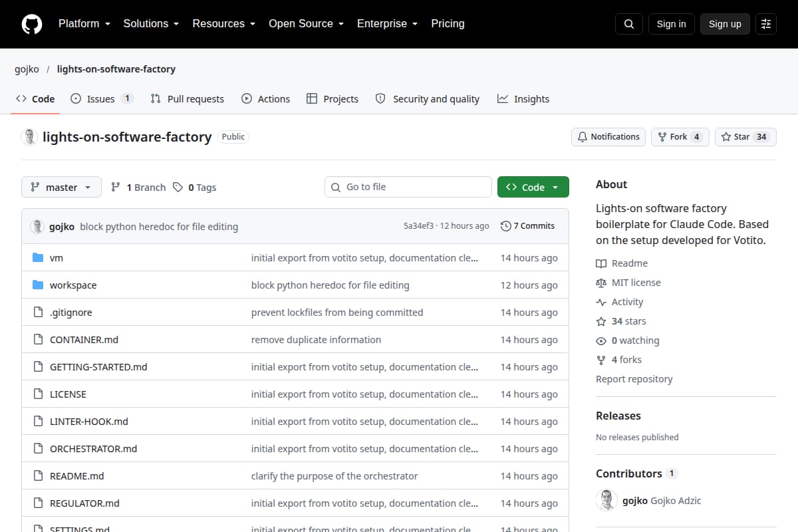View 7 Commits history

(527, 226)
